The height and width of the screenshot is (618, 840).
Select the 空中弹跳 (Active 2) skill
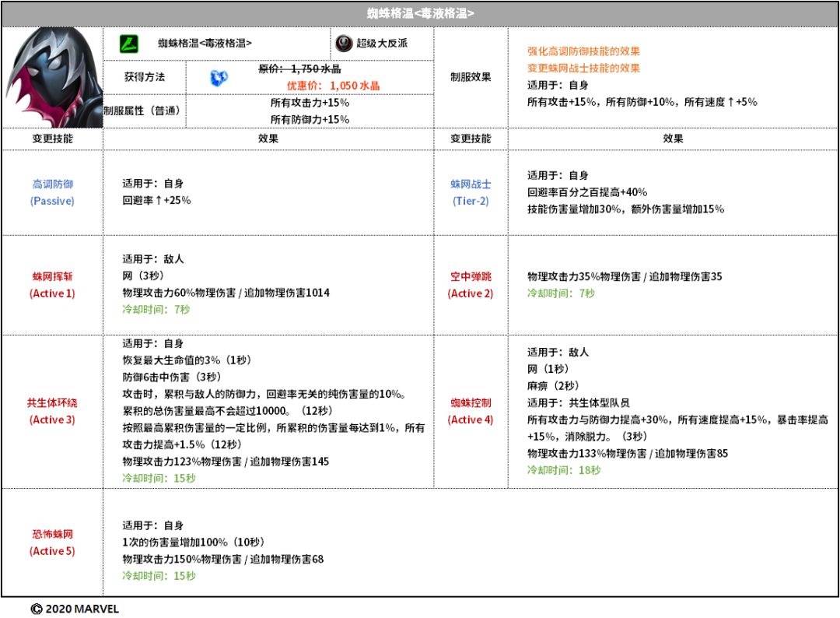[471, 285]
